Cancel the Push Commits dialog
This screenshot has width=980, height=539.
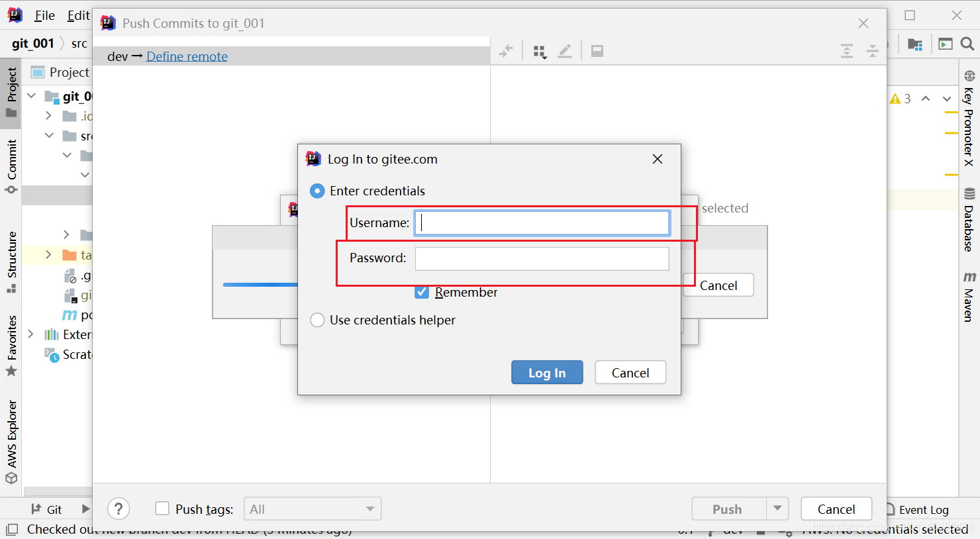836,509
